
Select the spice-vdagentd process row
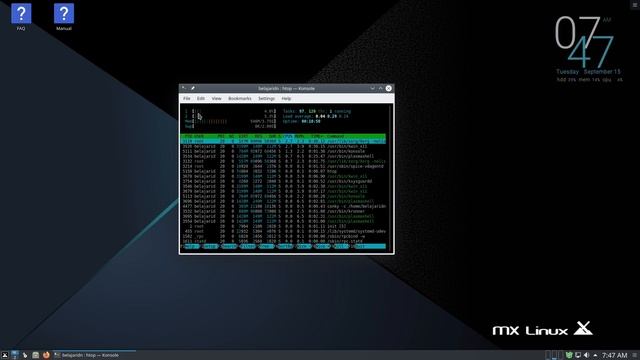283,167
